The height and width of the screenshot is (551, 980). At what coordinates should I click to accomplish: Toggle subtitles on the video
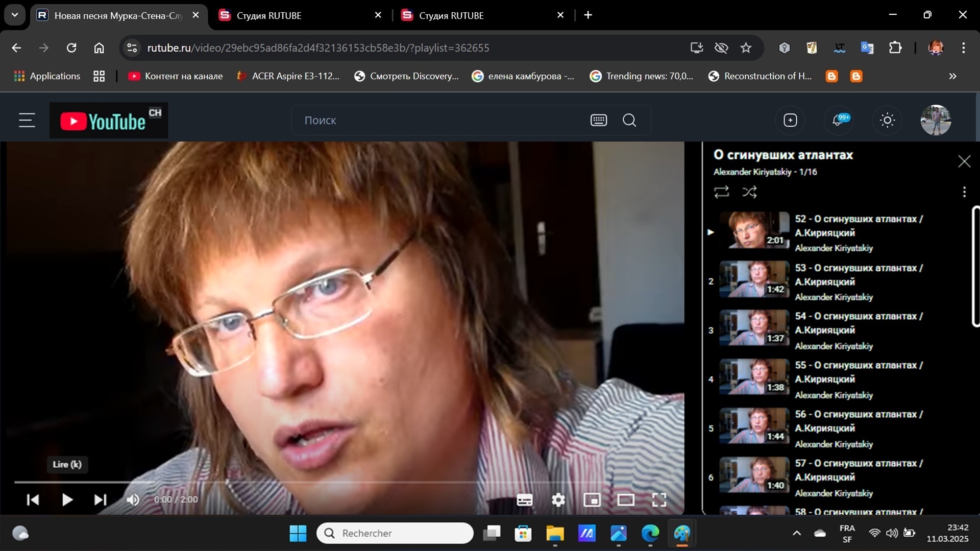(525, 499)
